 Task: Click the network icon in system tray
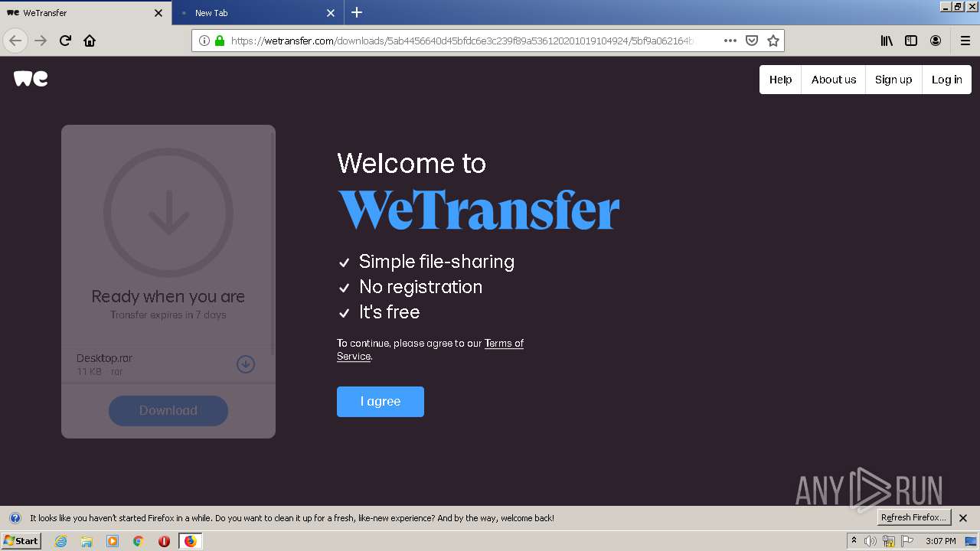point(889,541)
